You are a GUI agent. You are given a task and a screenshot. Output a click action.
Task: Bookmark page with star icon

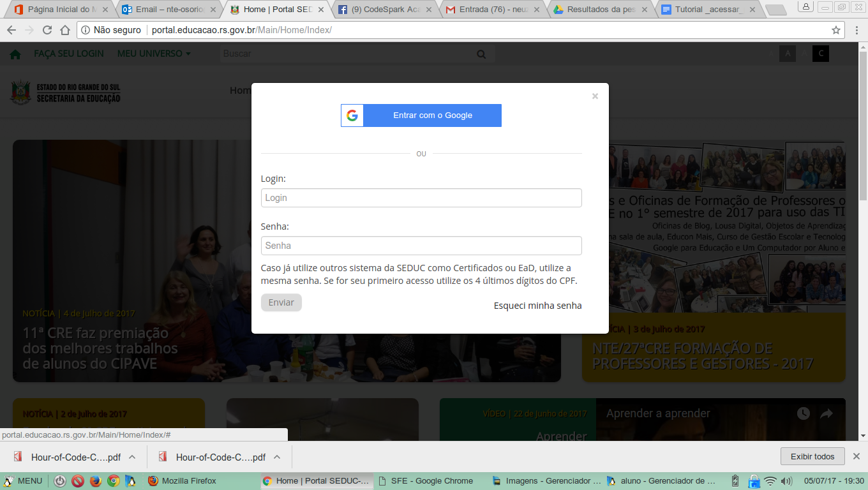click(836, 30)
